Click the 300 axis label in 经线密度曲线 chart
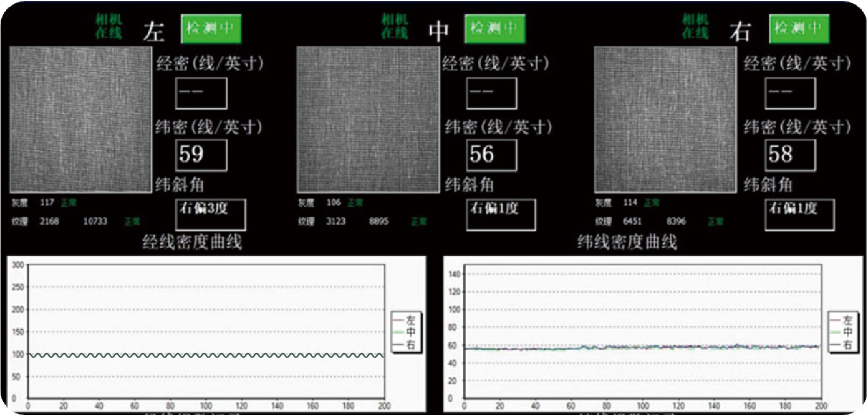 point(18,265)
